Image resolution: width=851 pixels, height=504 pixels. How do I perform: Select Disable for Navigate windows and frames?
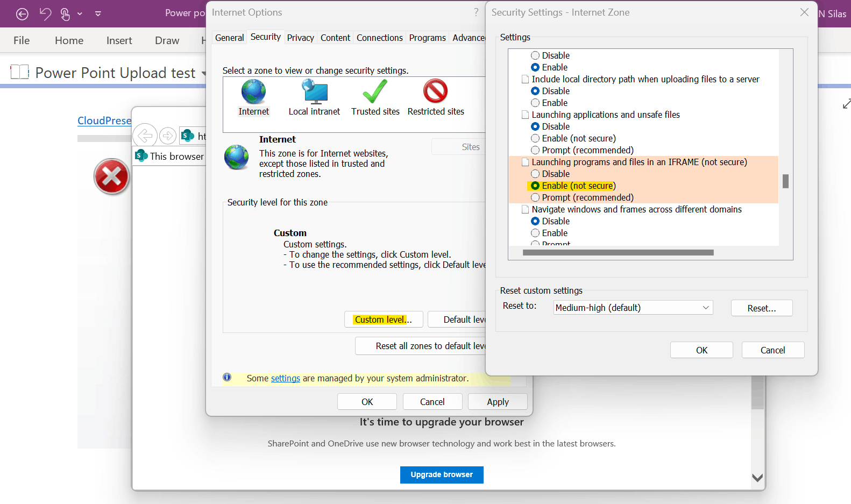click(x=535, y=221)
